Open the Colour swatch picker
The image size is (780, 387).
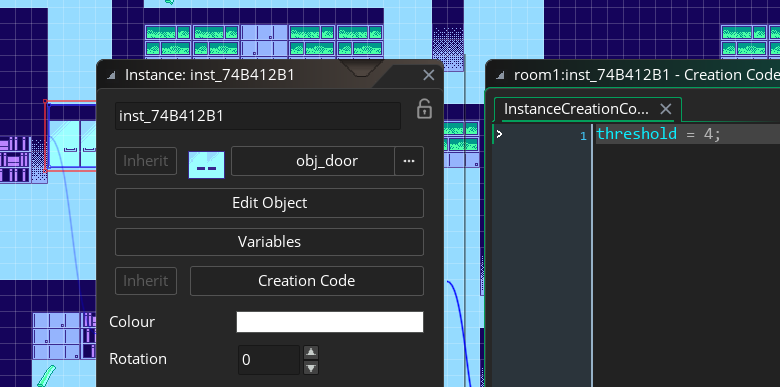point(330,322)
